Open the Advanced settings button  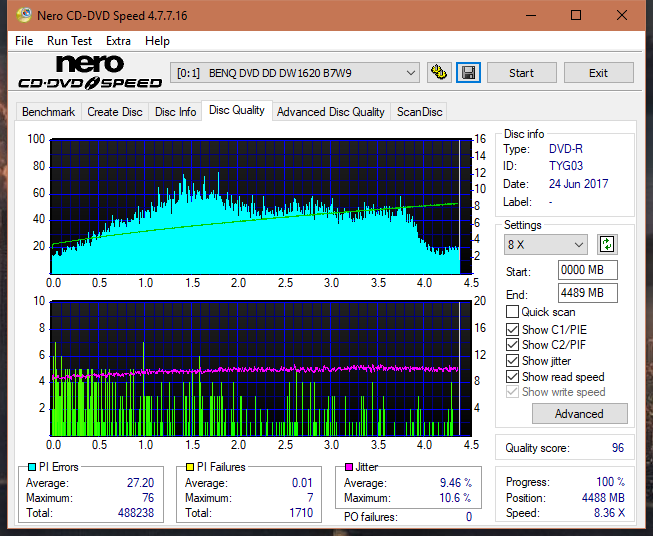click(x=579, y=414)
